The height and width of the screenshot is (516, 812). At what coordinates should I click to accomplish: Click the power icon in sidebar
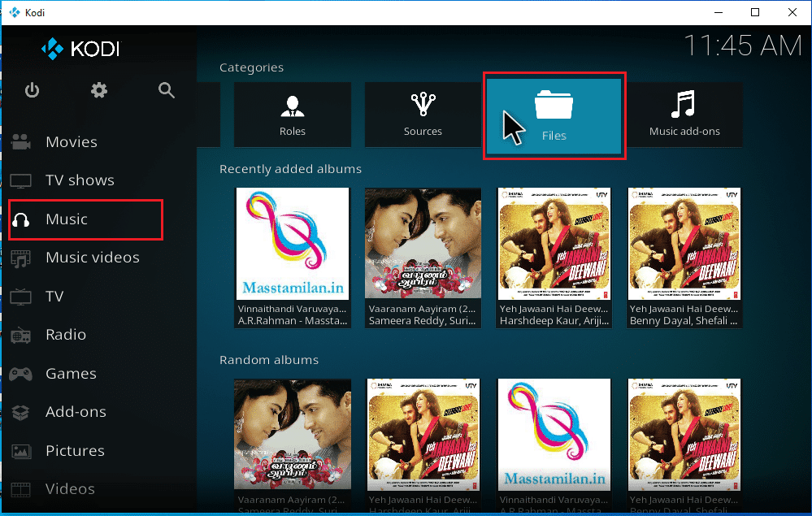pos(32,90)
